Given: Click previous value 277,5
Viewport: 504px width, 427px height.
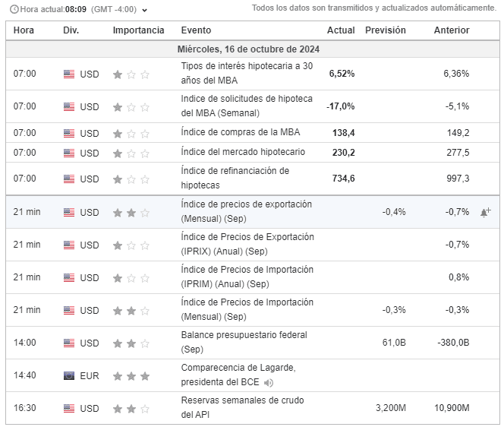Looking at the screenshot, I should click(458, 153).
